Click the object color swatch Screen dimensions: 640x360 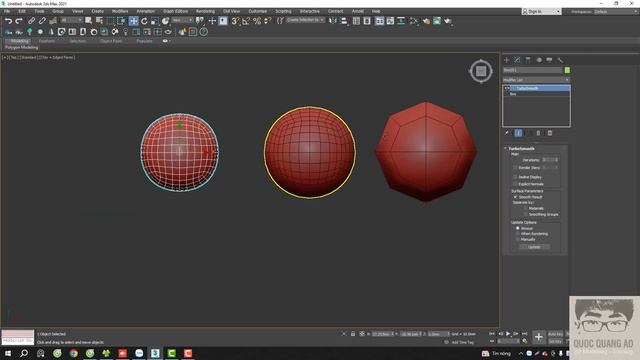[x=567, y=70]
